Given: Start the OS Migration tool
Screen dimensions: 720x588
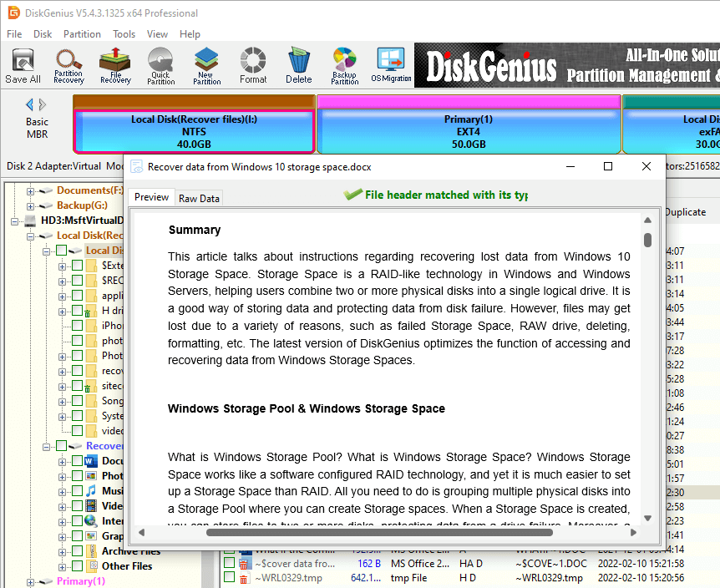Looking at the screenshot, I should [391, 65].
